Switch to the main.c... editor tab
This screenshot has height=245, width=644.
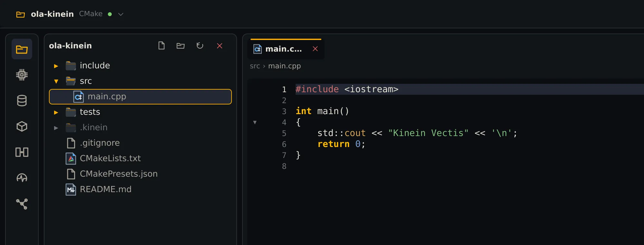coord(286,49)
